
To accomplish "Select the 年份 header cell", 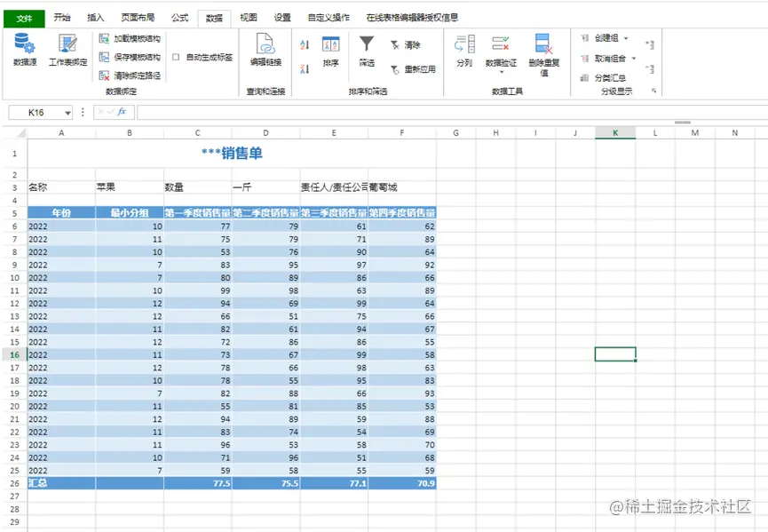I will click(61, 212).
